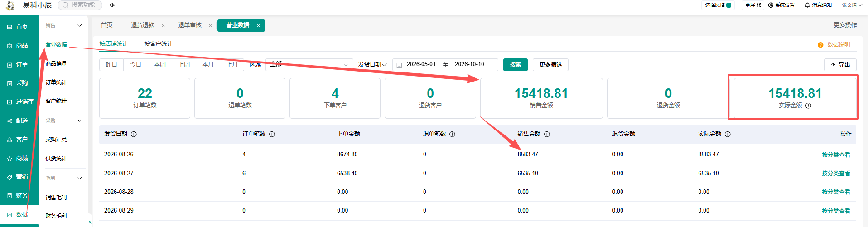Image resolution: width=868 pixels, height=227 pixels.
Task: Open 商品销量 in the submenu
Action: tap(56, 64)
